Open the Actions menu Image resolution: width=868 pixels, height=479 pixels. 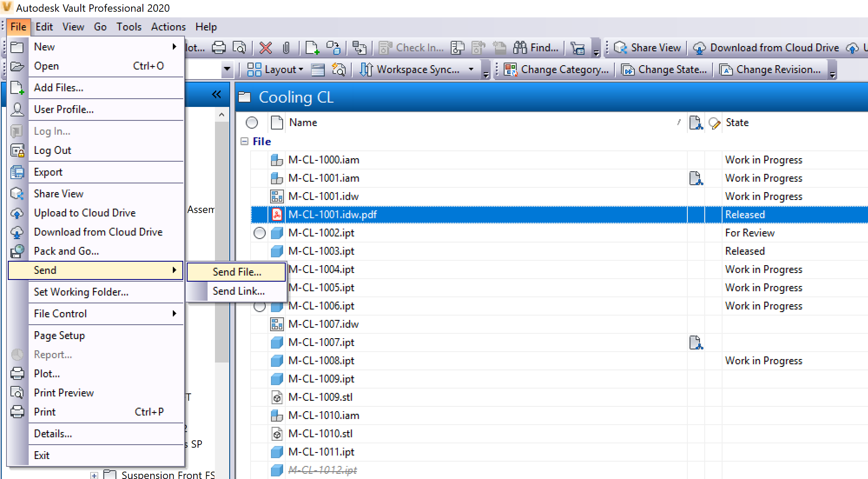click(x=168, y=27)
